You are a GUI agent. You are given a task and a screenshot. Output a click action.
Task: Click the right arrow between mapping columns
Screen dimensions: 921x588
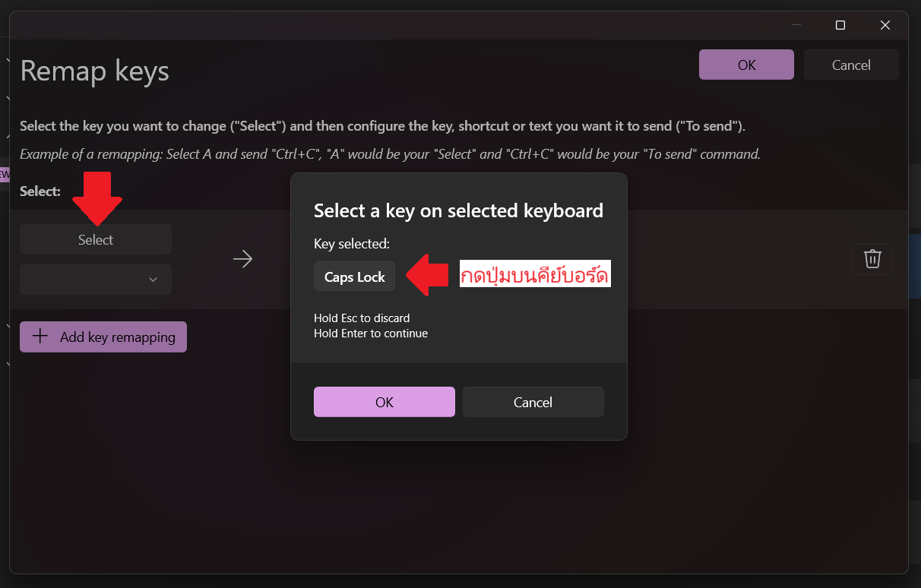click(x=242, y=259)
